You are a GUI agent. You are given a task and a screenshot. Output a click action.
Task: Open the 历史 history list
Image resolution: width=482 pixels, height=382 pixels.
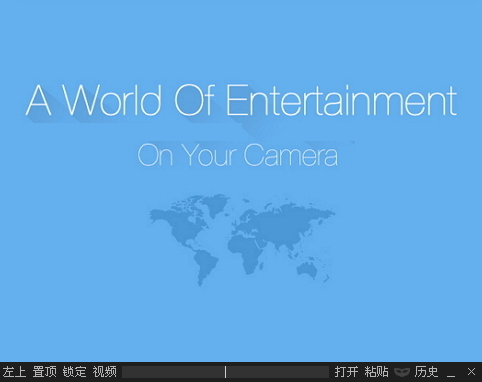tap(426, 372)
